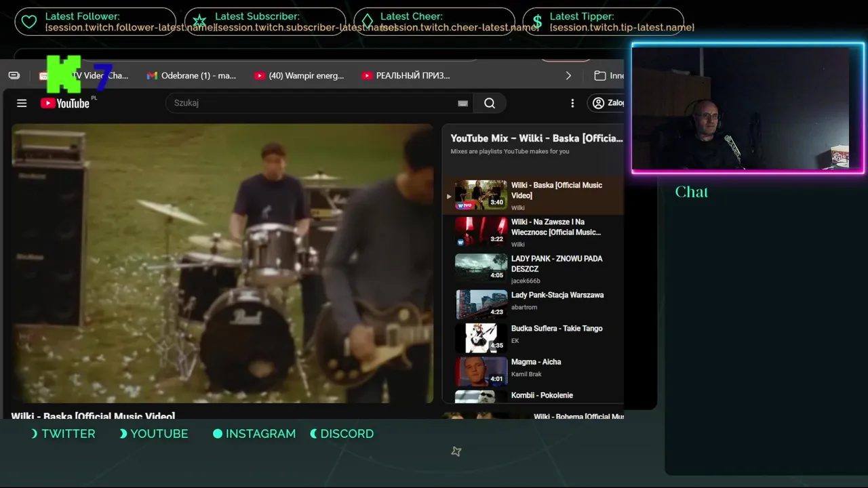Open the YouTube hamburger guide menu
The image size is (868, 488).
(x=22, y=103)
